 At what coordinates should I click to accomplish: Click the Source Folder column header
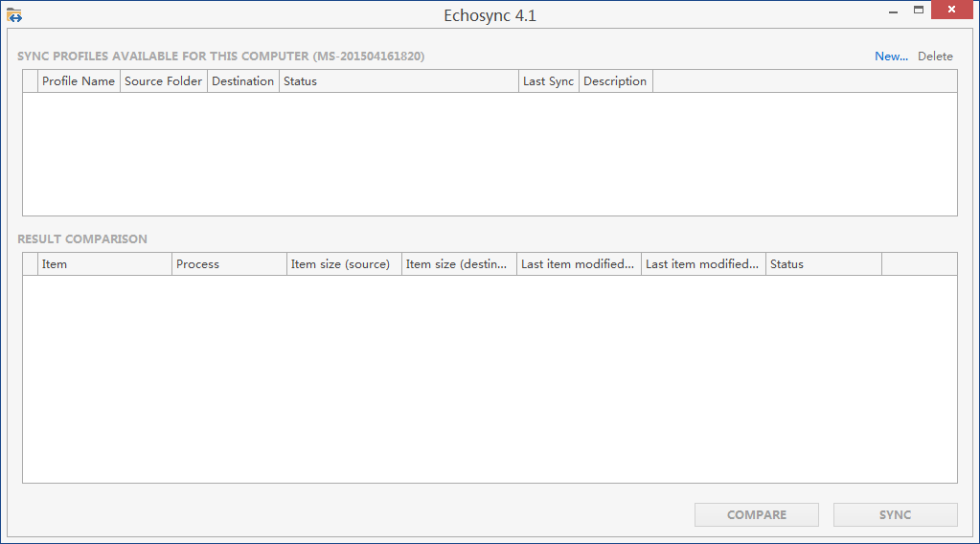pyautogui.click(x=164, y=81)
